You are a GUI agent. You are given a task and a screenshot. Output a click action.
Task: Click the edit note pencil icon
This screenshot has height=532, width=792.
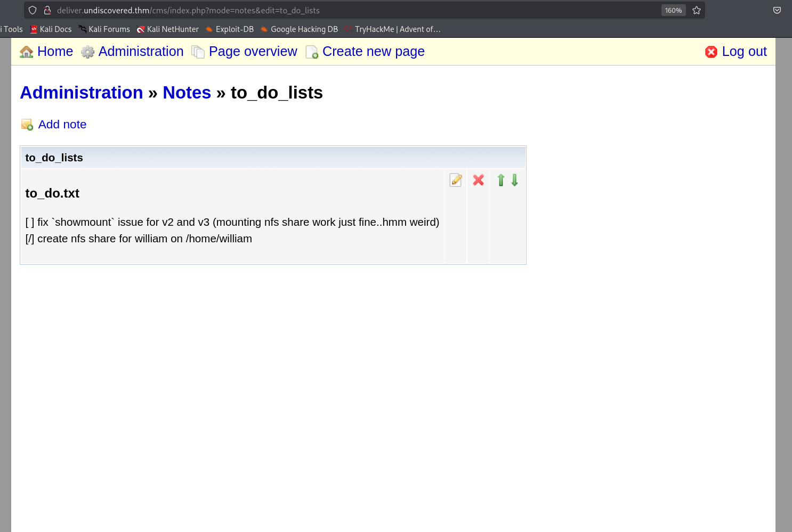pos(456,180)
